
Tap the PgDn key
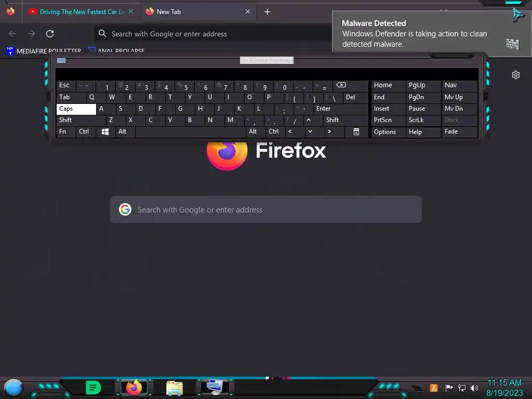pos(423,97)
